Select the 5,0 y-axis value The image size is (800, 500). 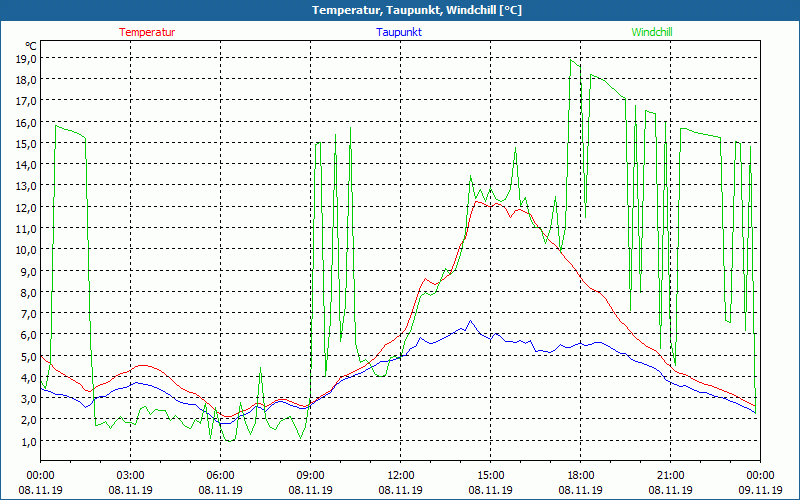point(28,356)
